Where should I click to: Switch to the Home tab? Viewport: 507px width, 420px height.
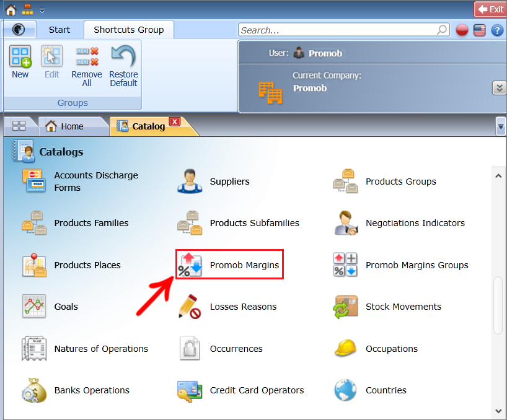pyautogui.click(x=72, y=126)
